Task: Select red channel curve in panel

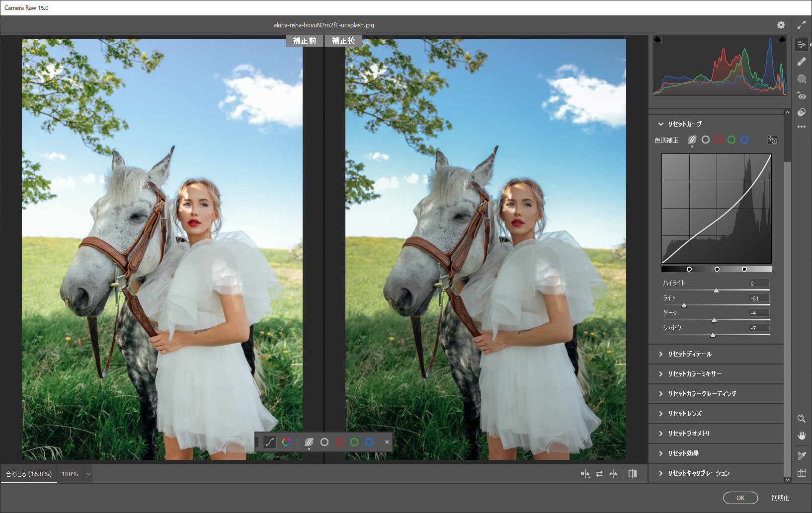Action: [719, 140]
